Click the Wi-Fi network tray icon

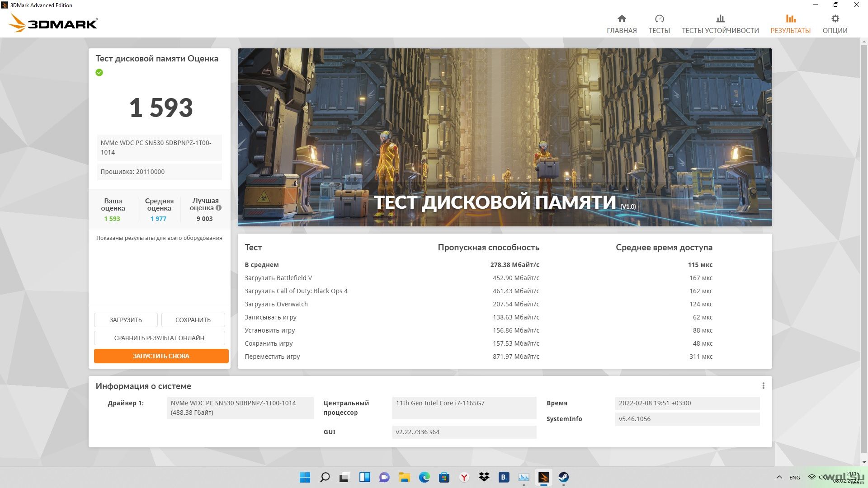pos(812,477)
